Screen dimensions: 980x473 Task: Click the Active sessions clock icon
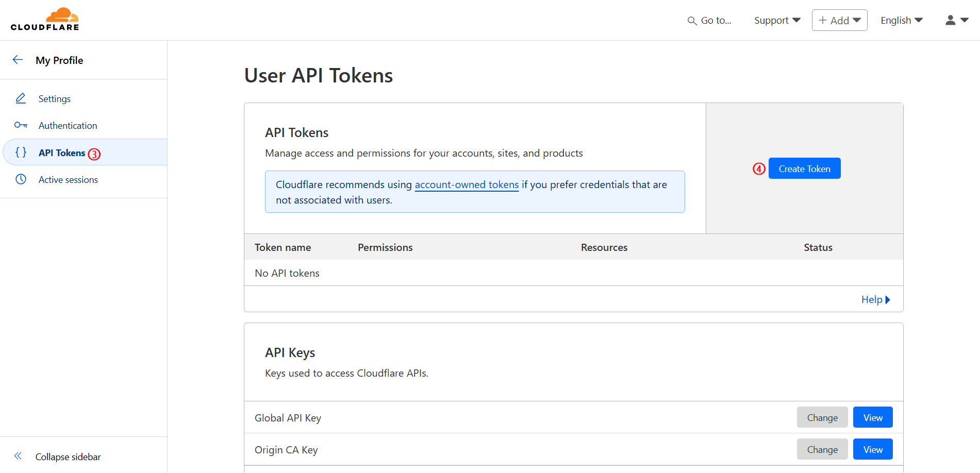pyautogui.click(x=21, y=179)
